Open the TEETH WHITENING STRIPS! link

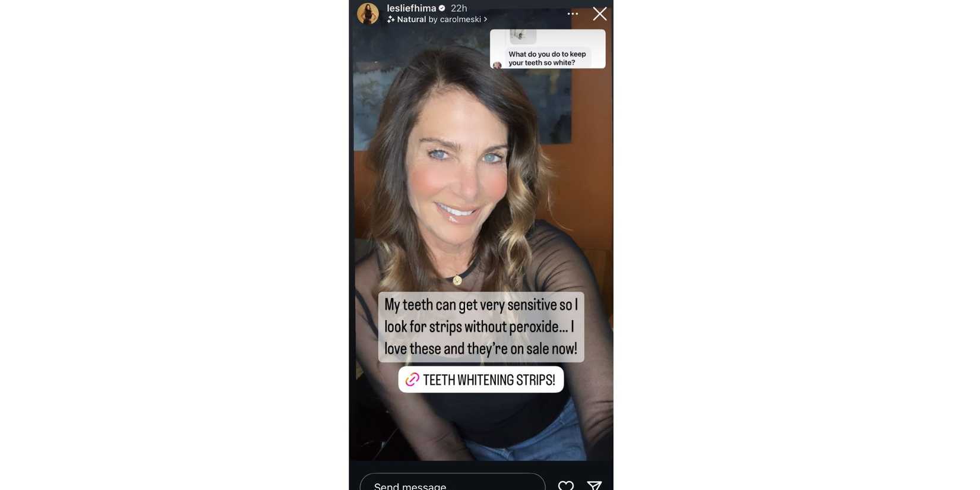pos(481,380)
